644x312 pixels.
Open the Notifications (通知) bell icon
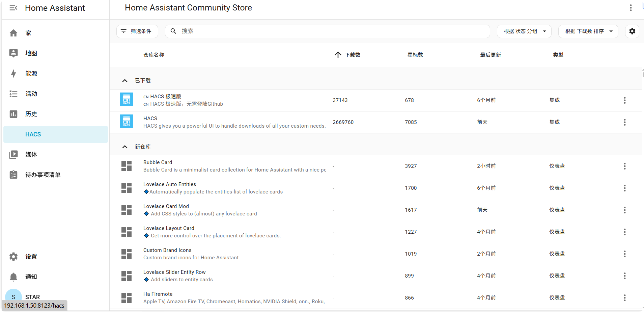tap(13, 277)
